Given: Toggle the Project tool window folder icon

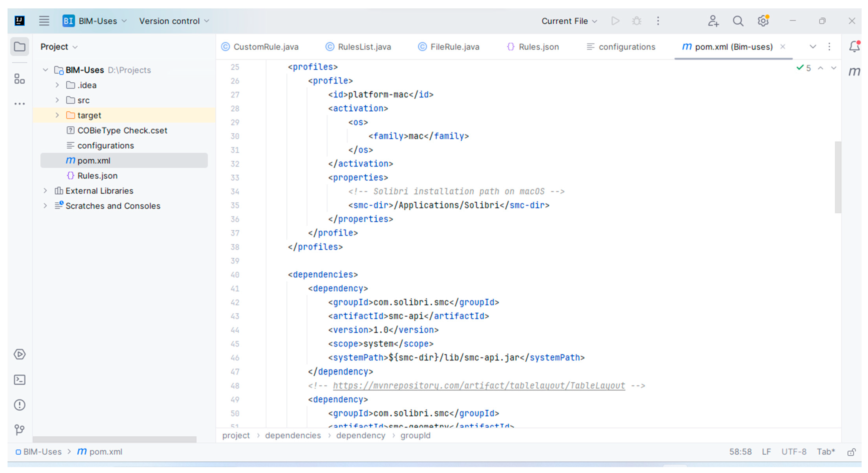Looking at the screenshot, I should click(20, 46).
